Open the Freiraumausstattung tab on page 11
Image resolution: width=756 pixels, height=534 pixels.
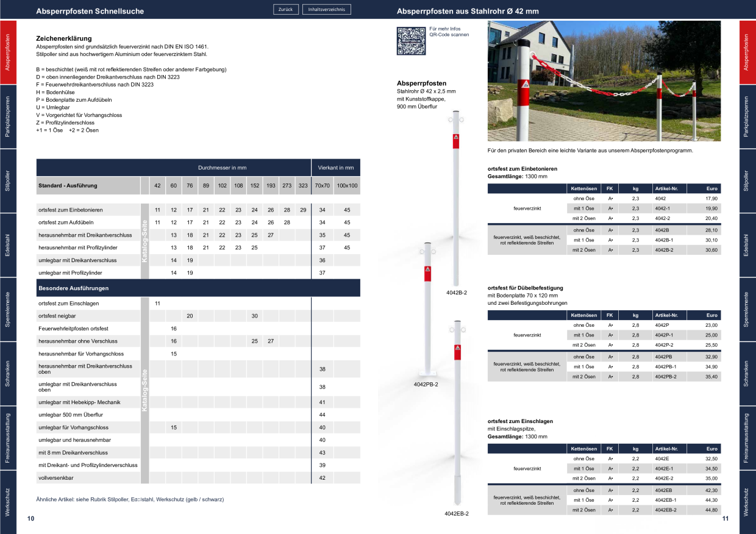click(747, 438)
